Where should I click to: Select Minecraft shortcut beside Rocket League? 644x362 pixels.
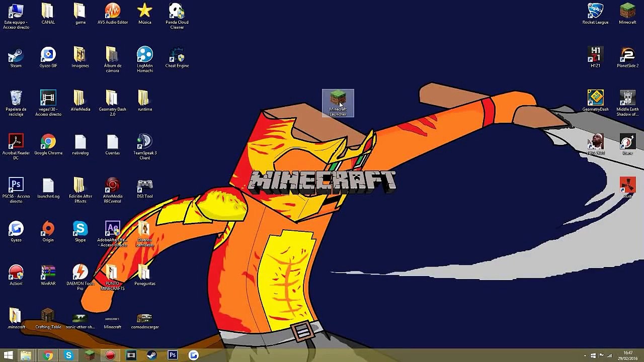pyautogui.click(x=627, y=14)
